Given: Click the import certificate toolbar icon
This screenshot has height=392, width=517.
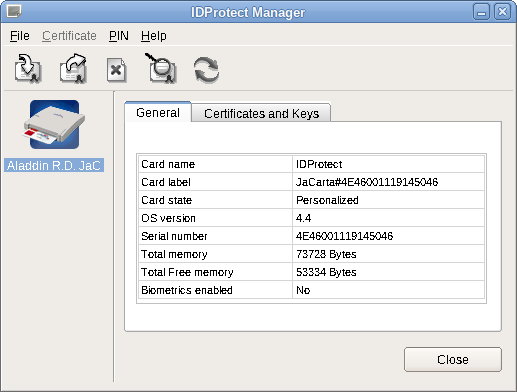Looking at the screenshot, I should click(28, 69).
